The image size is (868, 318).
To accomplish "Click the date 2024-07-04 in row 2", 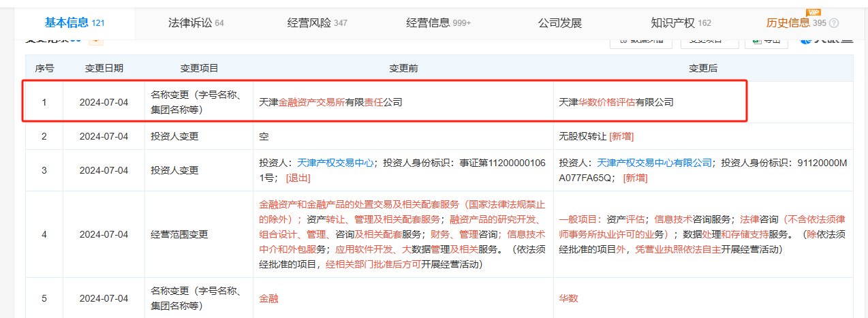I will (x=104, y=136).
